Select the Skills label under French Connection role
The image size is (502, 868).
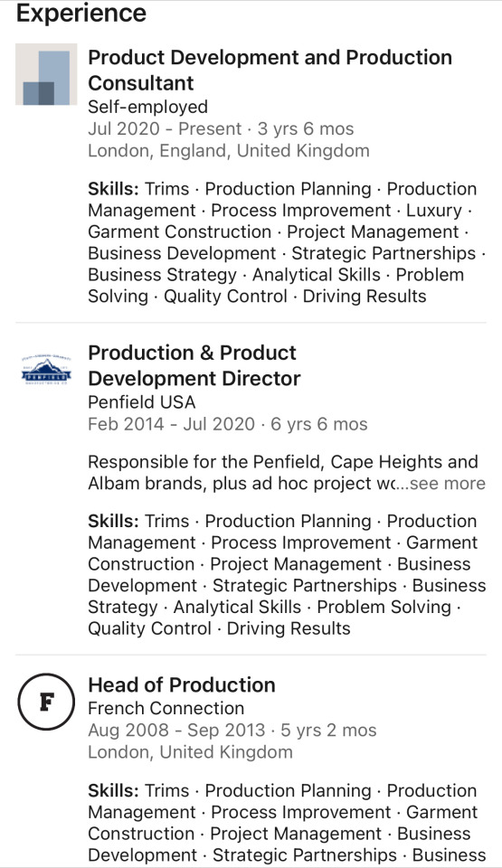tap(114, 790)
